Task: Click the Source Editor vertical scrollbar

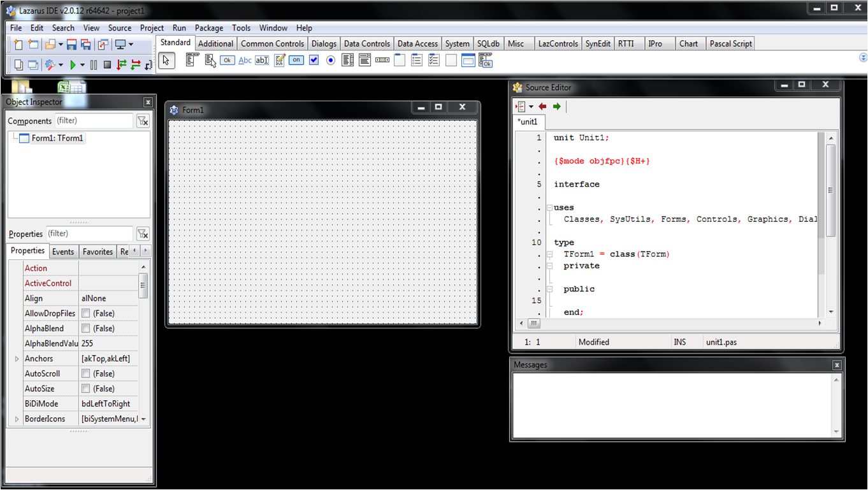Action: (830, 224)
